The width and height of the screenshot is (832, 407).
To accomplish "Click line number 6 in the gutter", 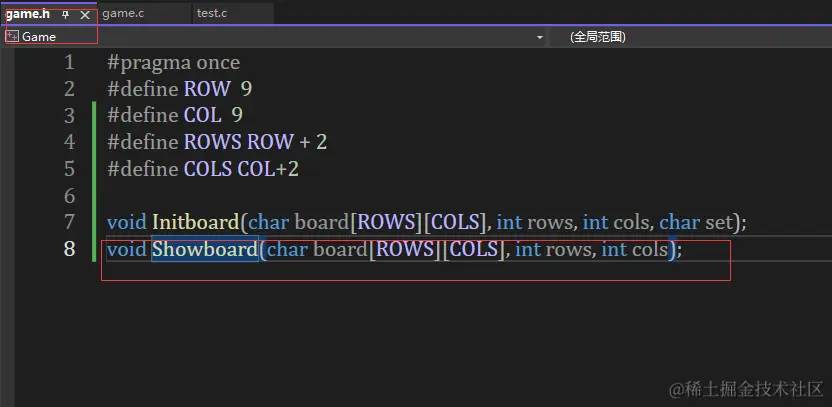I will point(70,196).
